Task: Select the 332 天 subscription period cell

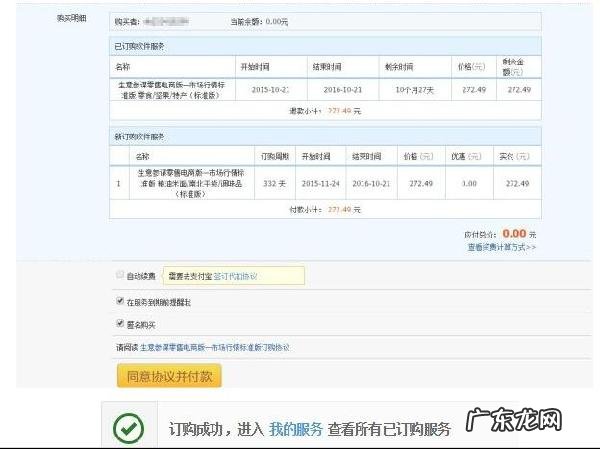Action: [275, 183]
